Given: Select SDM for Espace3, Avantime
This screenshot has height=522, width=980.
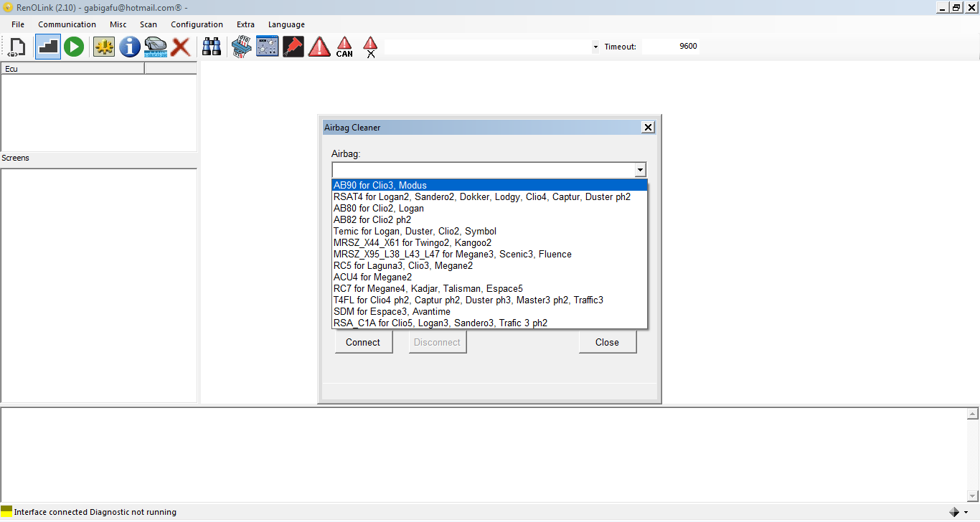Looking at the screenshot, I should (x=490, y=311).
